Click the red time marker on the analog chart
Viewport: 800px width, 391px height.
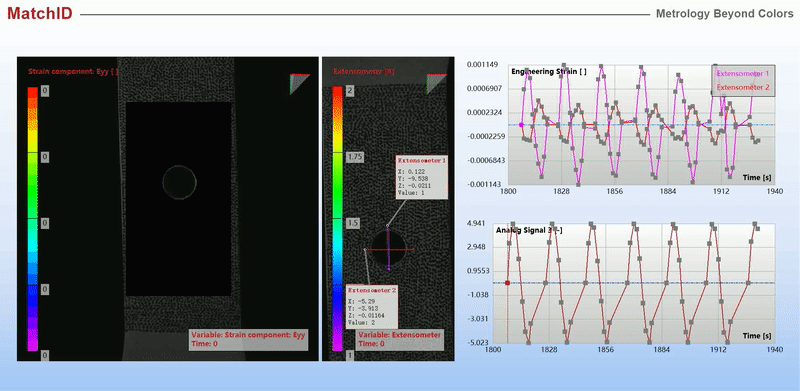508,283
